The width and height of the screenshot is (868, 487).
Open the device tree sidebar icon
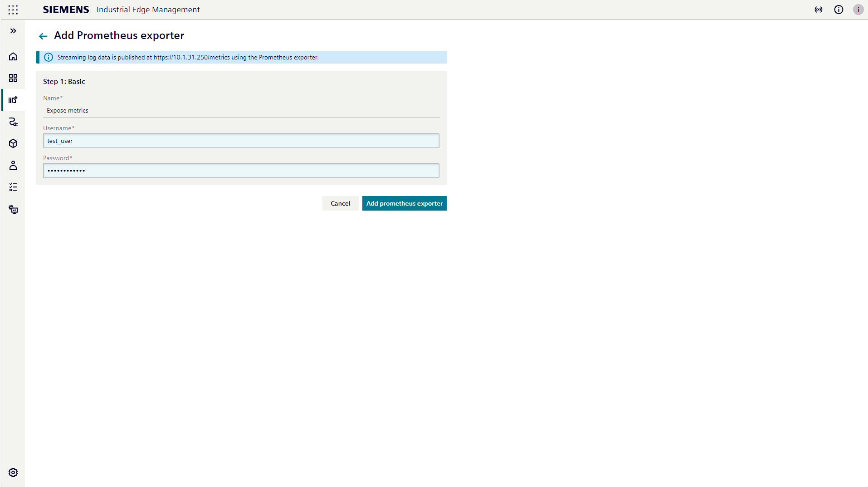tap(13, 209)
